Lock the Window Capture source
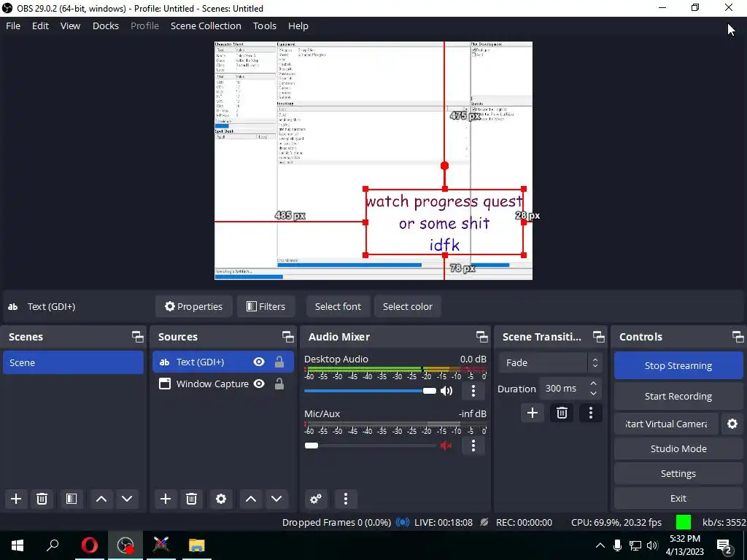 tap(279, 384)
